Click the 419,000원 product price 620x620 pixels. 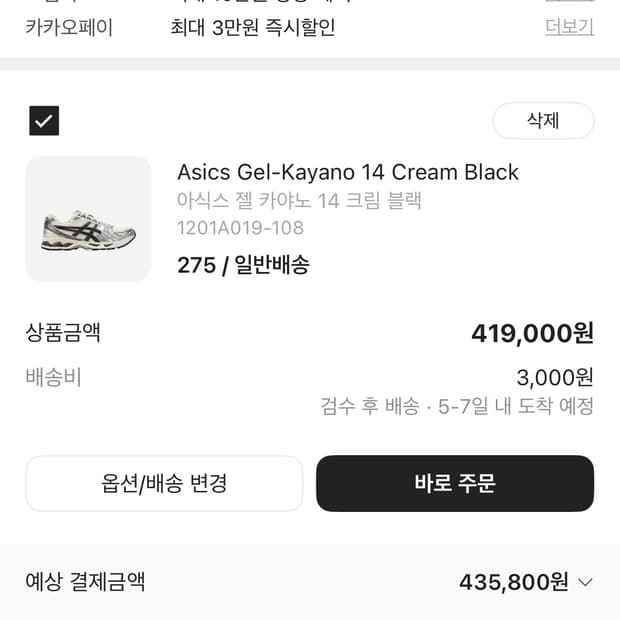pos(532,333)
